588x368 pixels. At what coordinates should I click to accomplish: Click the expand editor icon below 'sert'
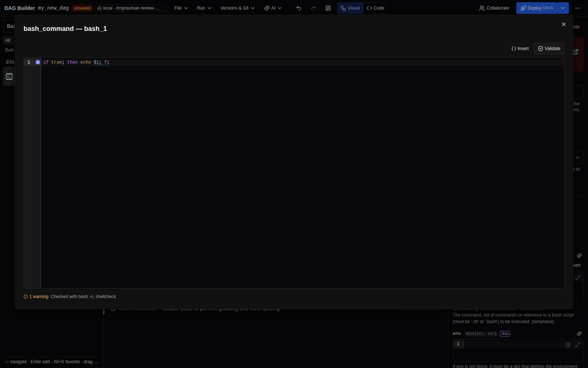tap(578, 278)
